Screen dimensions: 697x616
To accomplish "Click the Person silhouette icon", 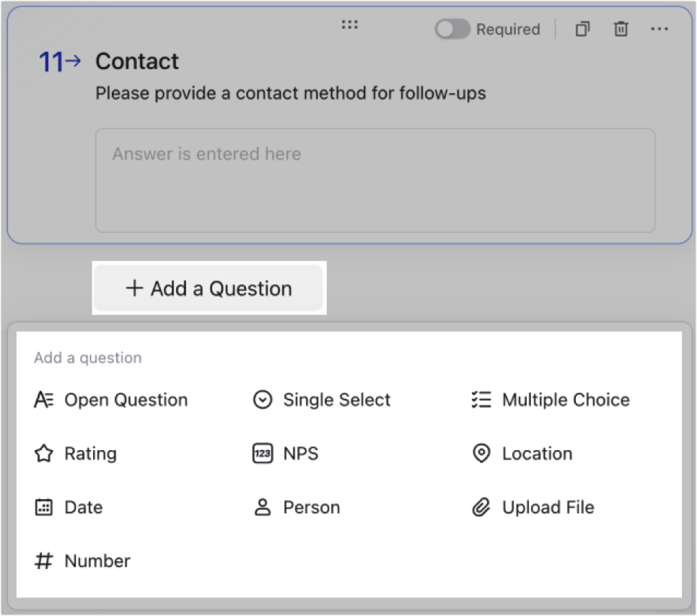I will (263, 507).
